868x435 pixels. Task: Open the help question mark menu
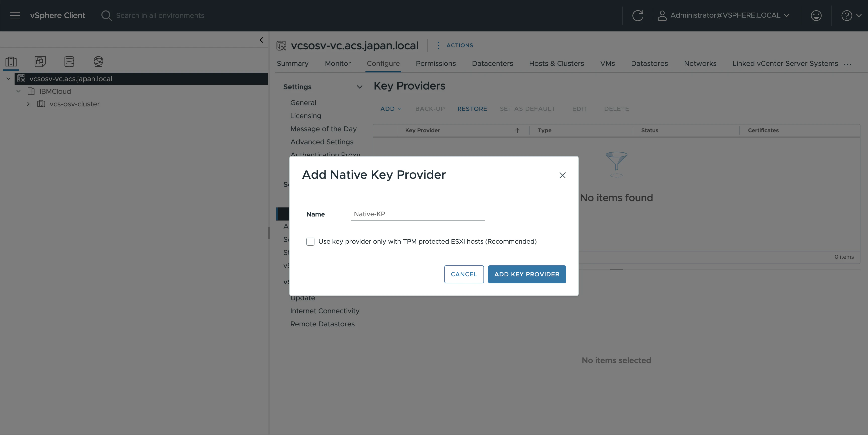tap(851, 16)
